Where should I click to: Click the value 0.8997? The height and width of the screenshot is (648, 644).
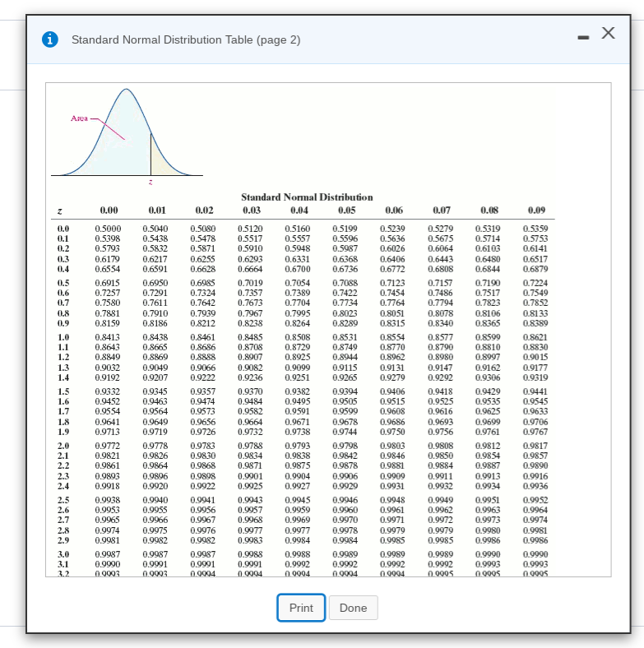(488, 357)
